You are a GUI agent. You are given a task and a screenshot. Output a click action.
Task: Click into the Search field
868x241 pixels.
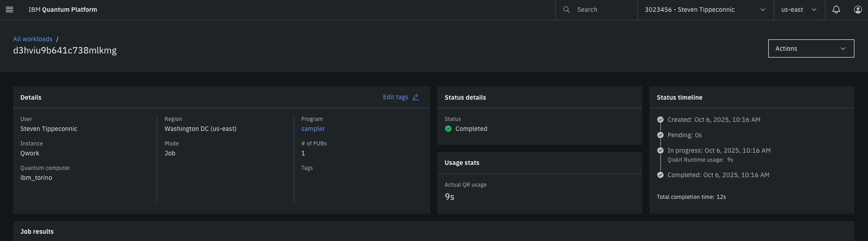[x=603, y=10]
